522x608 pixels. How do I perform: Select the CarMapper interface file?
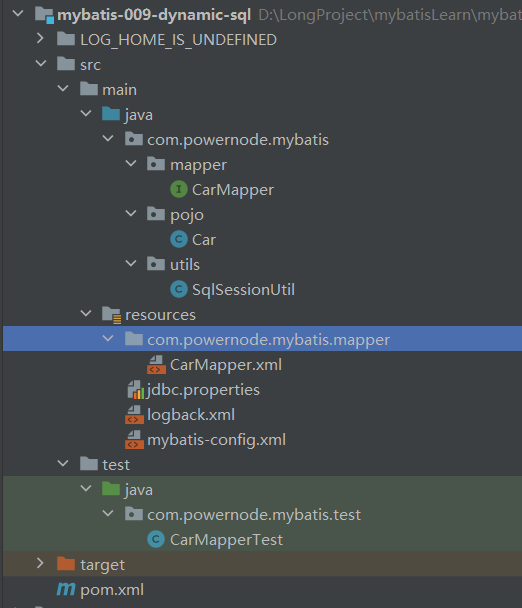point(233,190)
